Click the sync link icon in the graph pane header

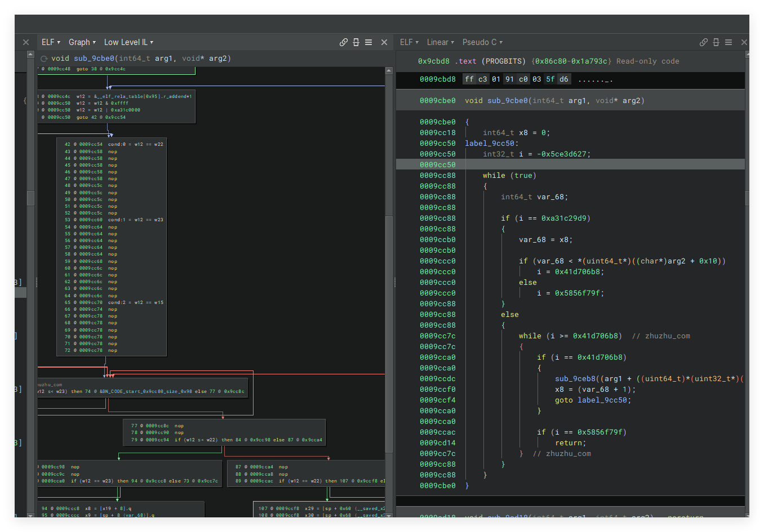point(344,42)
